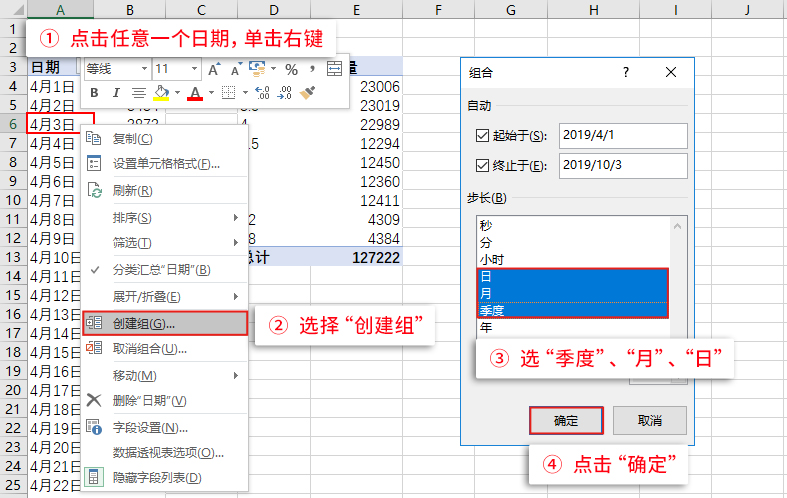
Task: Toggle bold formatting
Action: pyautogui.click(x=94, y=93)
